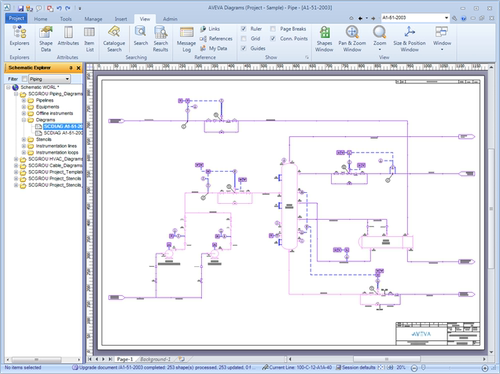The height and width of the screenshot is (374, 500).
Task: Switch to the Manage ribbon tab
Action: pos(93,19)
